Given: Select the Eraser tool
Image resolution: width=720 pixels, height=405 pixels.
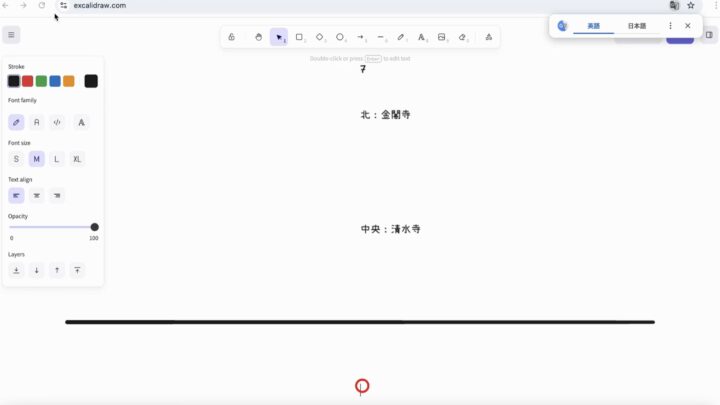Looking at the screenshot, I should coord(462,37).
